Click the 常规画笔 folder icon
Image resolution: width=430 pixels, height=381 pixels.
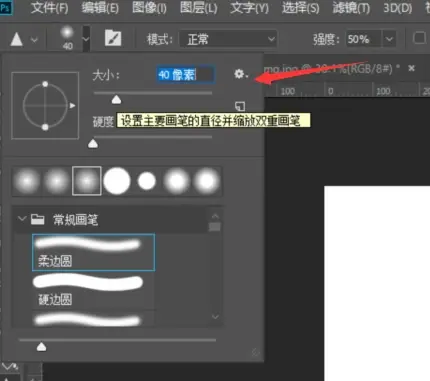[x=37, y=219]
